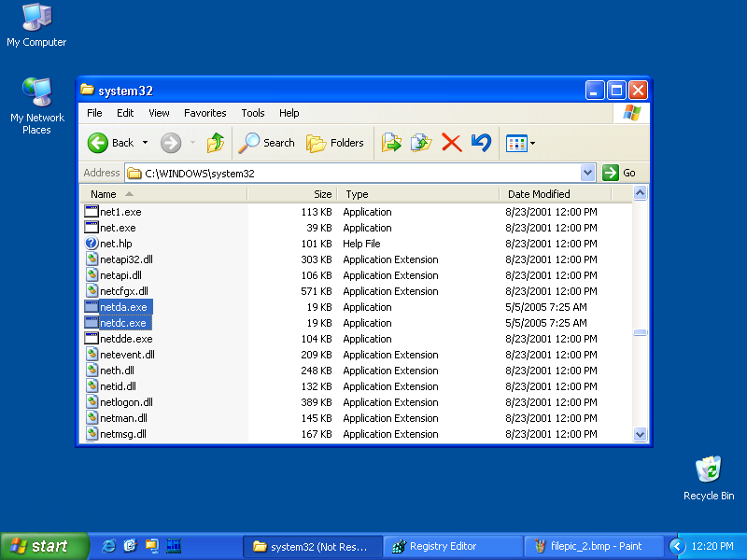The height and width of the screenshot is (560, 747).
Task: Switch to filepic_2.bmp - Paint taskbar button
Action: point(594,546)
